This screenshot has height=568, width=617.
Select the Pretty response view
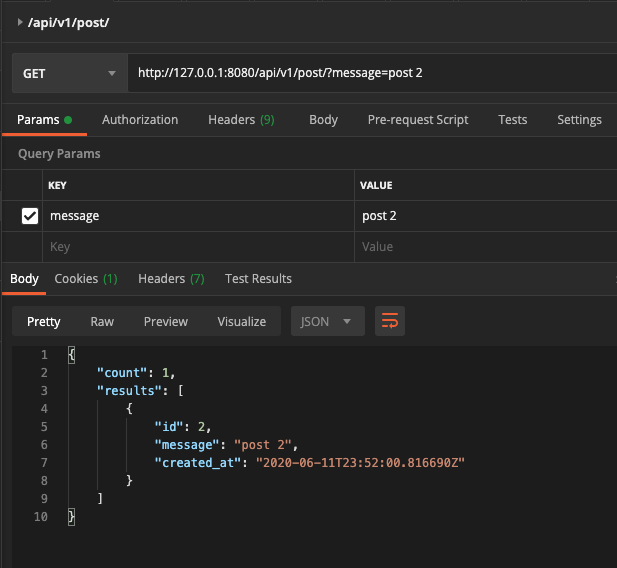coord(44,322)
